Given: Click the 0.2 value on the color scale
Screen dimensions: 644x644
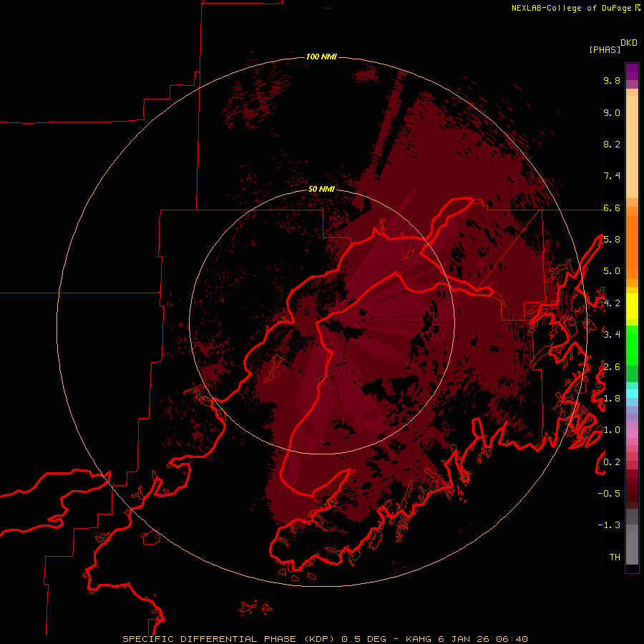Looking at the screenshot, I should (612, 462).
